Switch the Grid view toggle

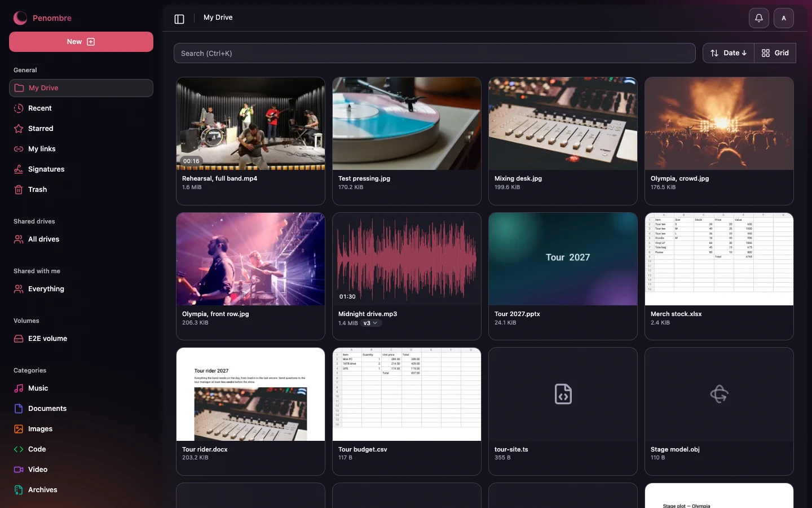pos(775,53)
